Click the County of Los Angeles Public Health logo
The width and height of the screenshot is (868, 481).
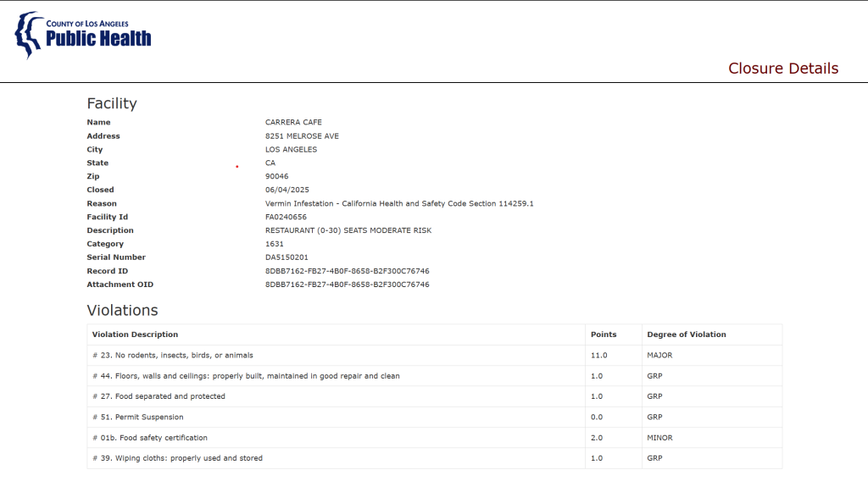(x=83, y=35)
